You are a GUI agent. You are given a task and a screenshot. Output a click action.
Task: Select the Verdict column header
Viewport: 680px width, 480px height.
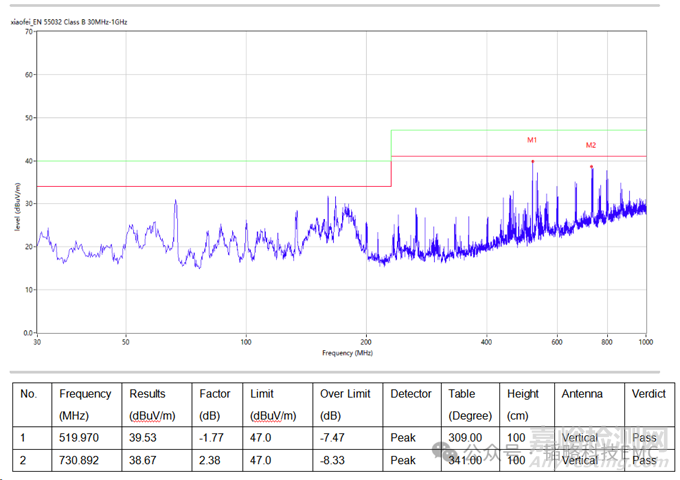tap(648, 394)
